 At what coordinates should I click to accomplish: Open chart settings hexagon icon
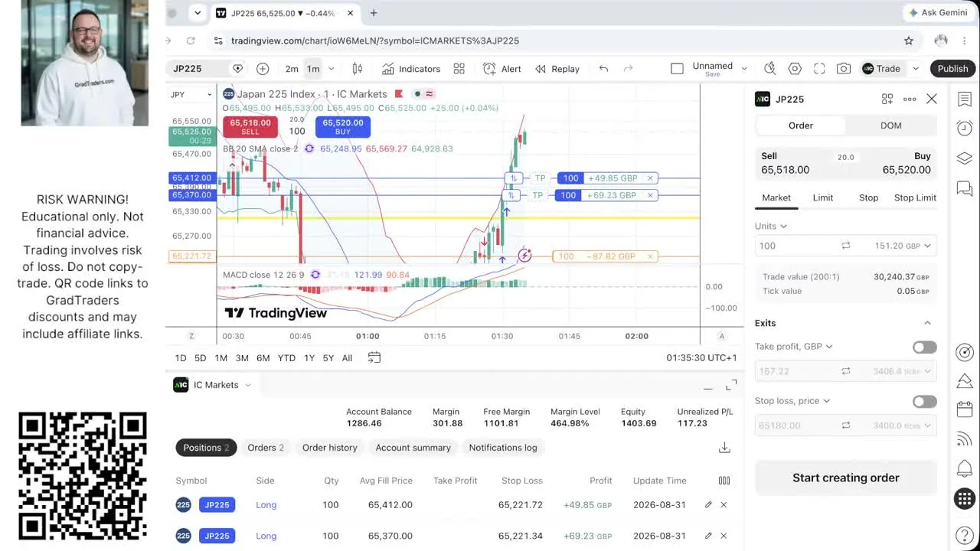point(795,69)
